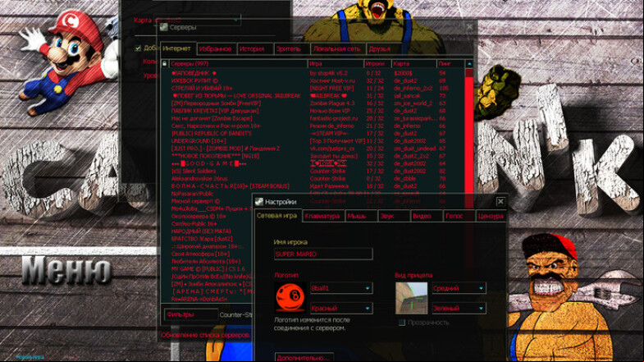Select the [JUST PRO.] - [ZOMBIE MOD] server
644x362 pixels.
312,149
